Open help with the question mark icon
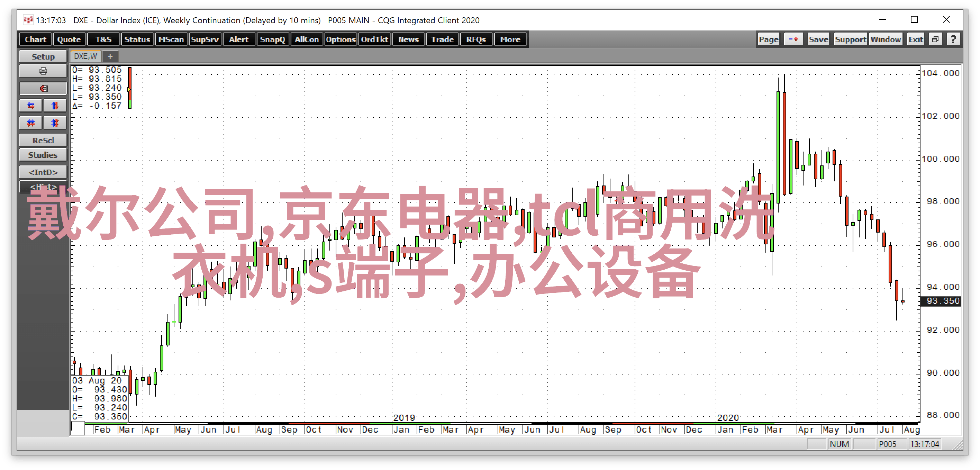980x470 pixels. (x=953, y=39)
